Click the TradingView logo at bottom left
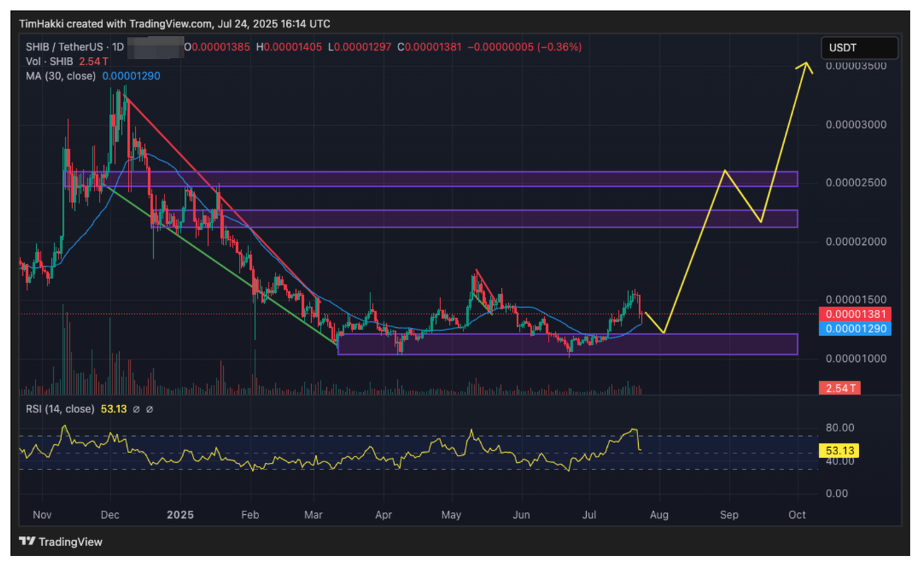This screenshot has height=567, width=924. coord(61,541)
